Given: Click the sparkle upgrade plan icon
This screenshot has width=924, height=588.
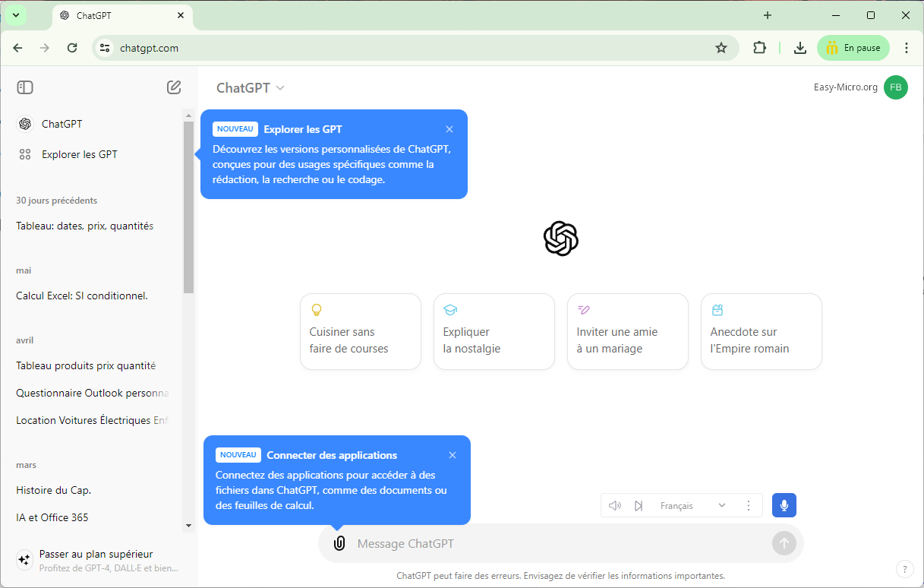Looking at the screenshot, I should coord(24,560).
